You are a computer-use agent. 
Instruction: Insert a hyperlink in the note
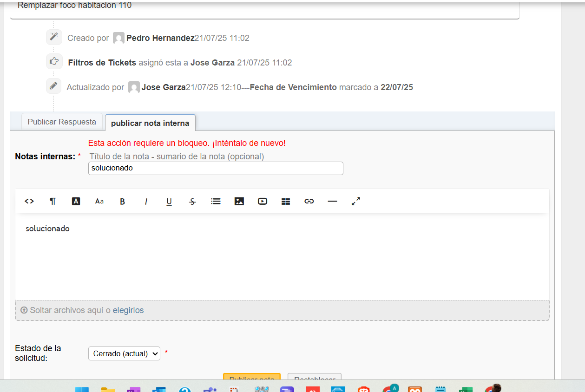pyautogui.click(x=309, y=201)
